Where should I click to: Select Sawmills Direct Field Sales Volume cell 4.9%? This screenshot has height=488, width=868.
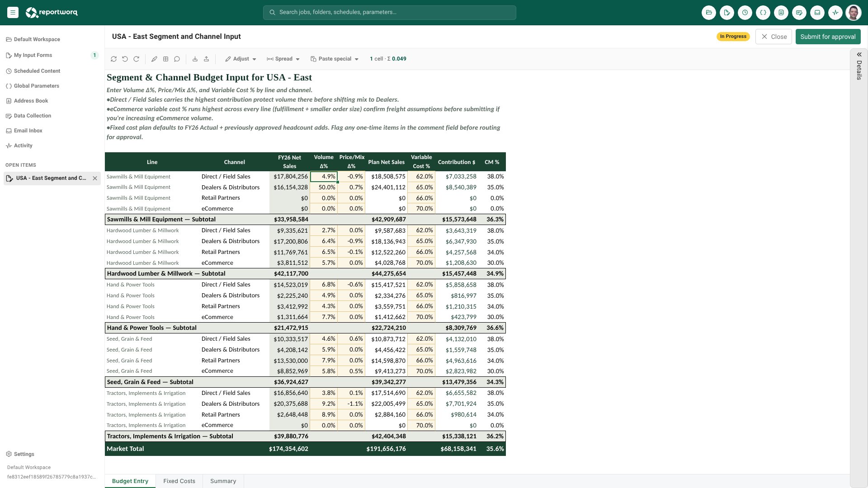(324, 177)
